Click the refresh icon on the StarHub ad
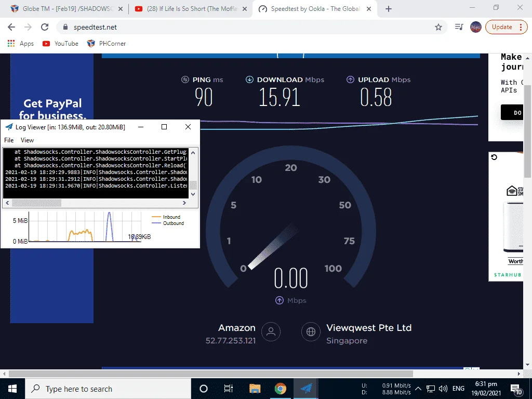Image resolution: width=532 pixels, height=399 pixels. [x=494, y=157]
